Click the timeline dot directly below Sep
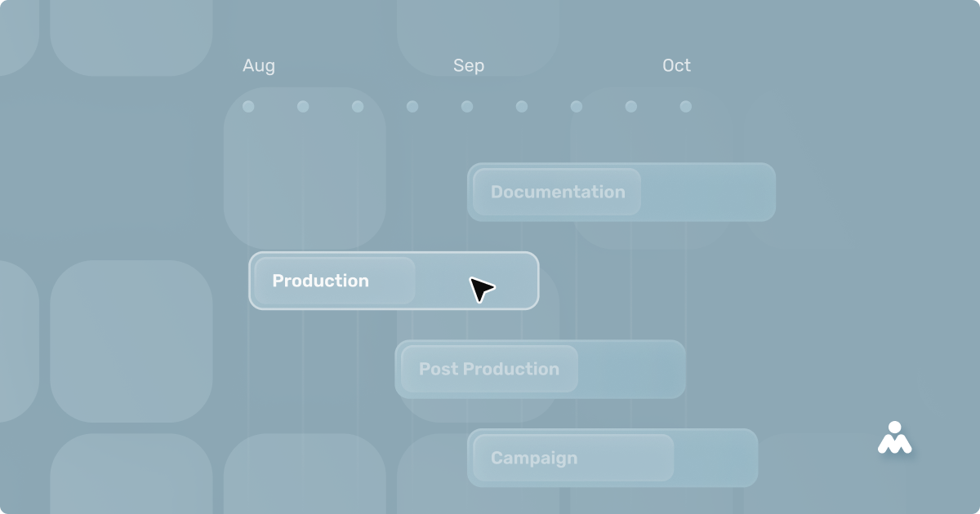980x514 pixels. [467, 106]
